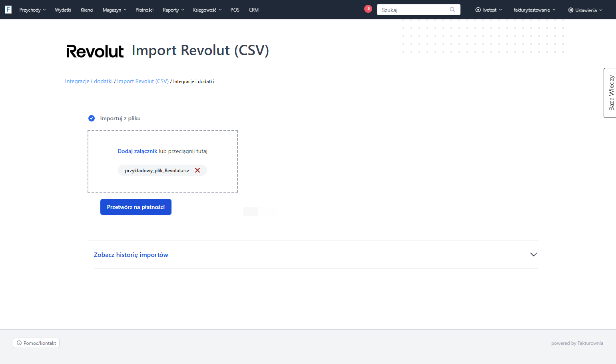Click the Pomoc/kontakt button
This screenshot has height=364, width=616.
click(x=36, y=343)
